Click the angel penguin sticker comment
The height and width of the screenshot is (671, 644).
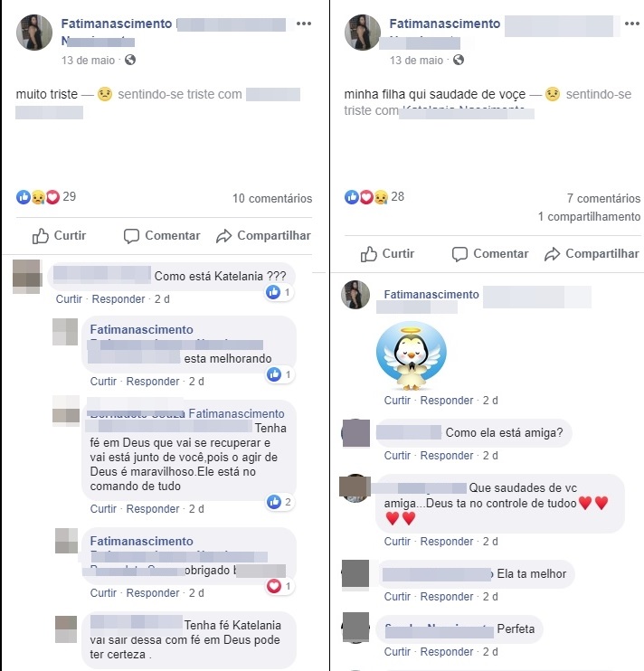[412, 356]
